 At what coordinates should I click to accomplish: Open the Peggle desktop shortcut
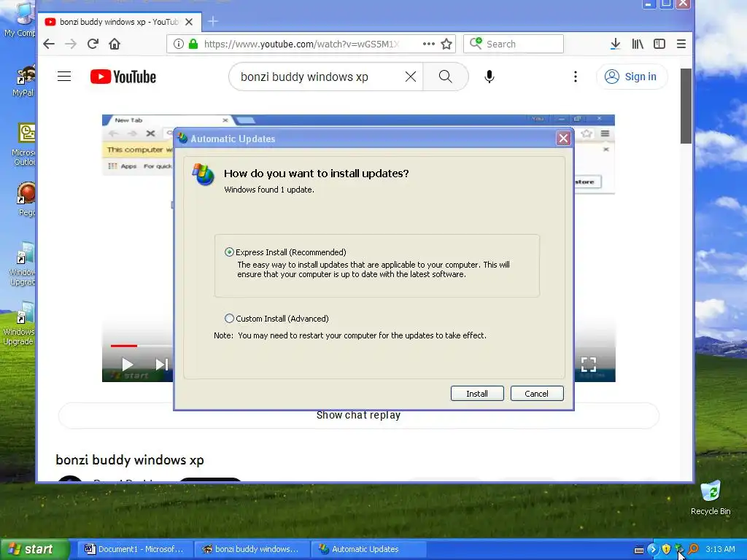(x=26, y=199)
